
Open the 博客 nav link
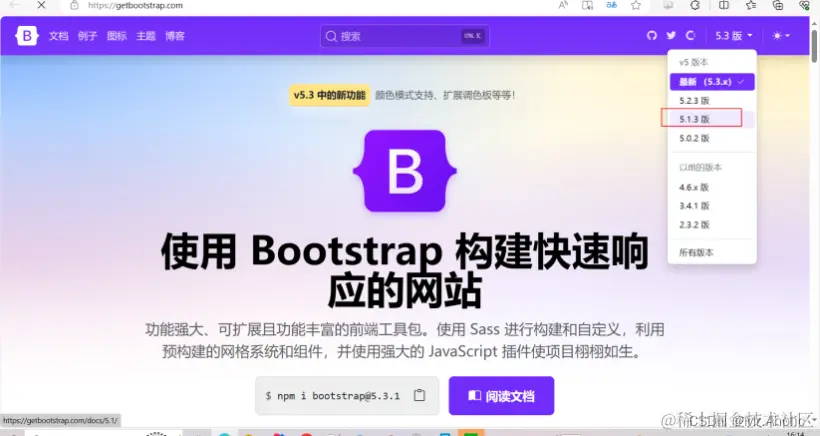[x=175, y=36]
